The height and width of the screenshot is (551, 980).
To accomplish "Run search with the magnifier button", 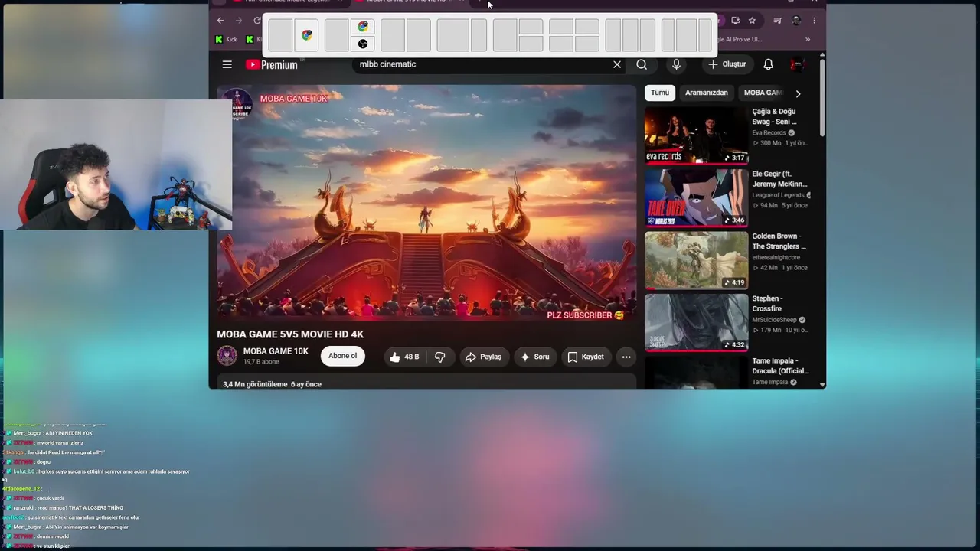I will coord(642,64).
